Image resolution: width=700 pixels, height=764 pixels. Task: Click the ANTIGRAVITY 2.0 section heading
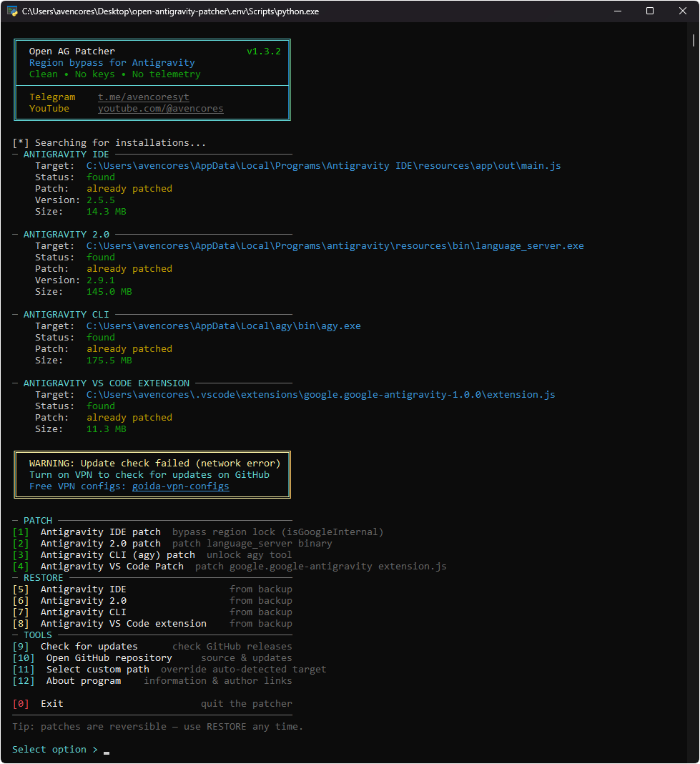tap(66, 235)
